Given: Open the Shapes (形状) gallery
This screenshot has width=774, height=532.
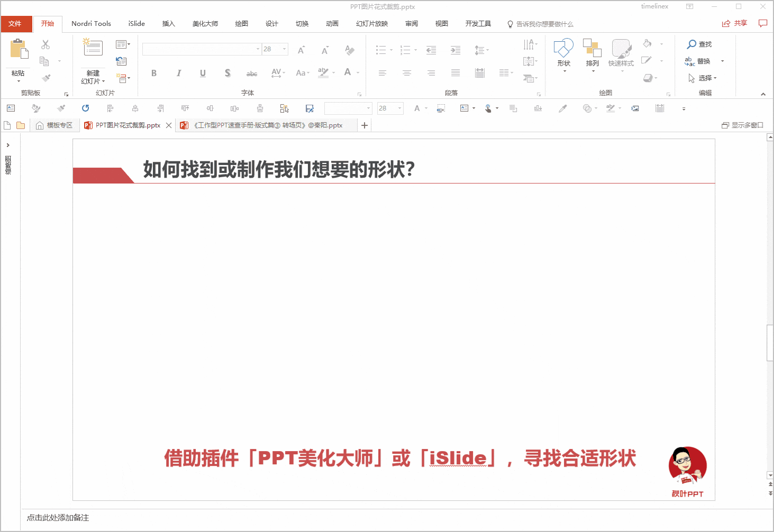Looking at the screenshot, I should click(563, 54).
